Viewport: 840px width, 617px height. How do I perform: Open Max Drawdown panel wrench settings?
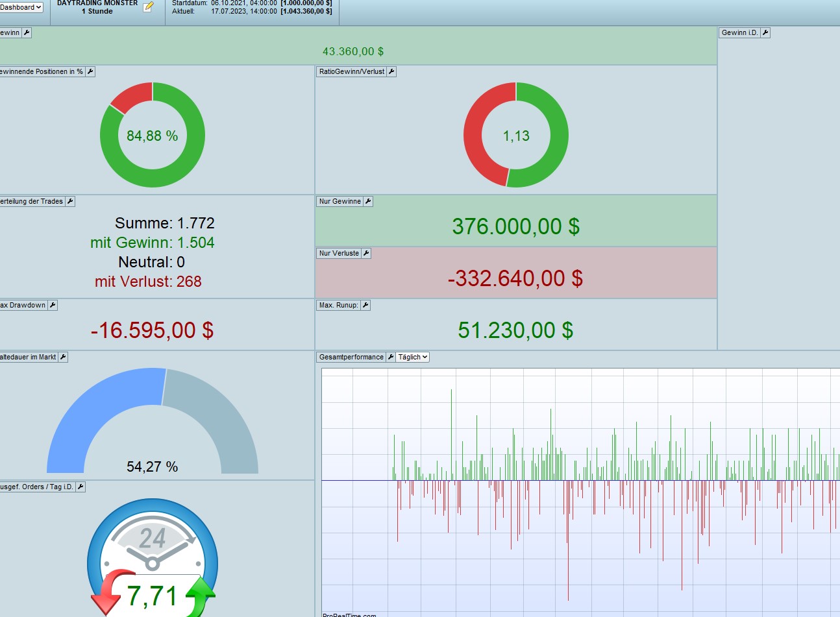[53, 305]
